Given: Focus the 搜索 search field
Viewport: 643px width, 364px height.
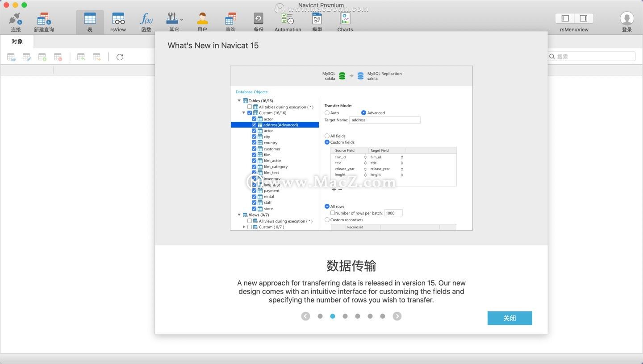Looking at the screenshot, I should click(592, 56).
